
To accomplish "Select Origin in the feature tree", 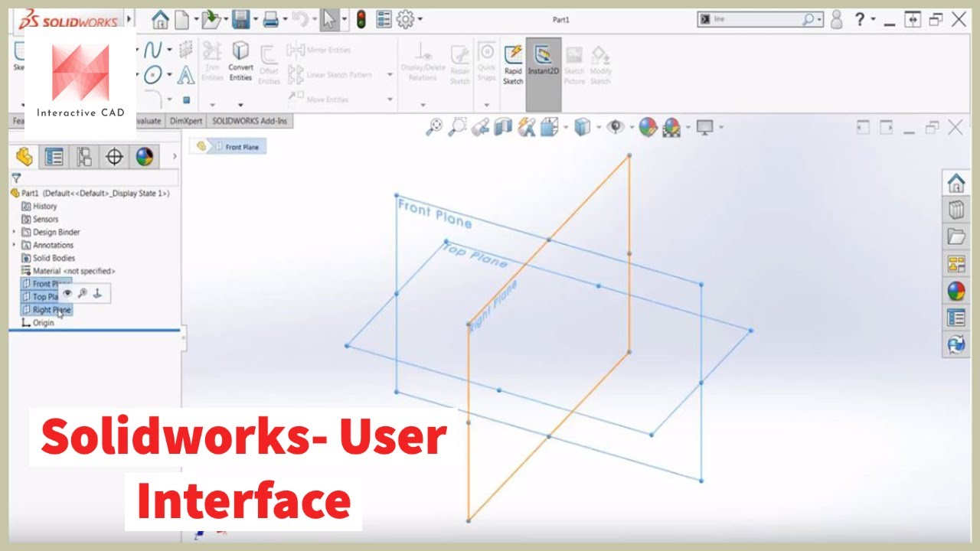I will (38, 323).
